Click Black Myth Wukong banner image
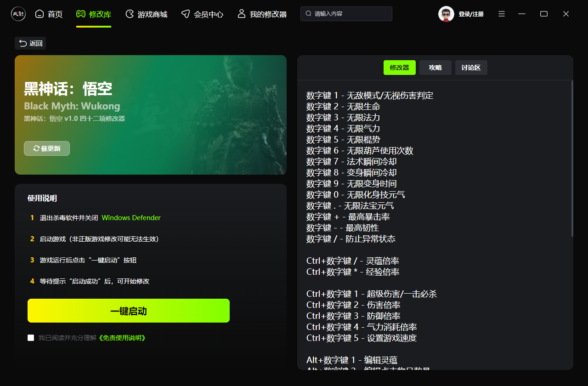This screenshot has height=386, width=588. tap(151, 115)
